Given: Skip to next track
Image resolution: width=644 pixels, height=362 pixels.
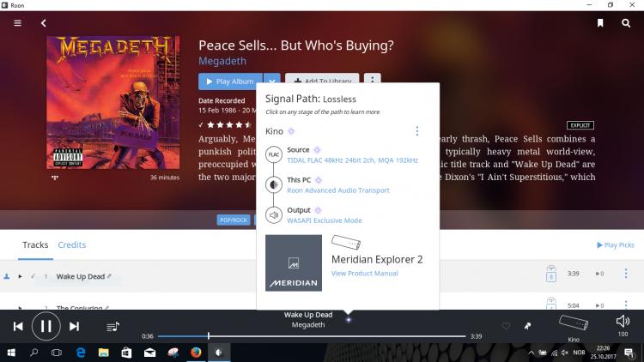Looking at the screenshot, I should pyautogui.click(x=74, y=326).
